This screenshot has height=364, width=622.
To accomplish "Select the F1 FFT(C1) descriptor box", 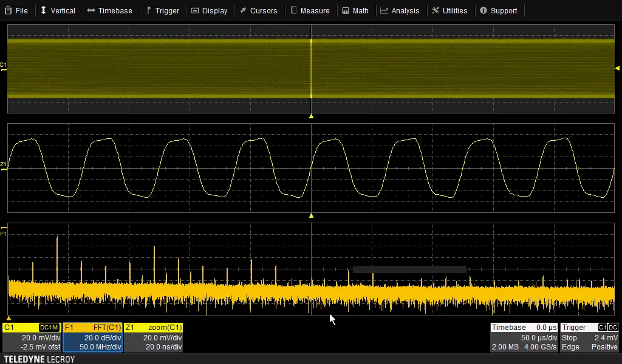I will point(93,337).
